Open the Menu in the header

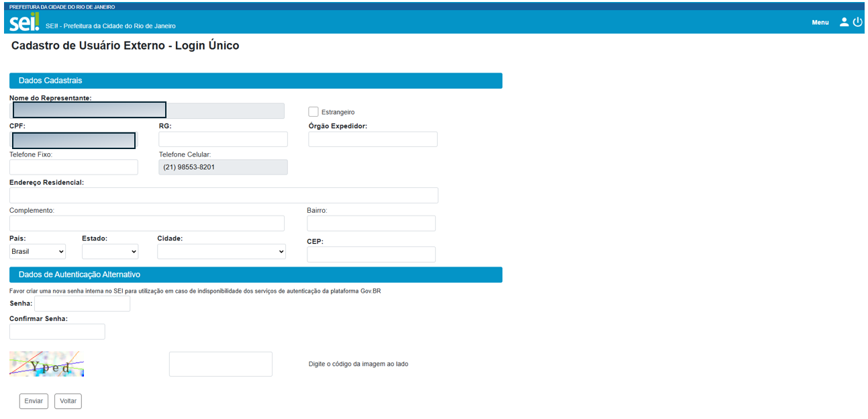click(x=820, y=22)
